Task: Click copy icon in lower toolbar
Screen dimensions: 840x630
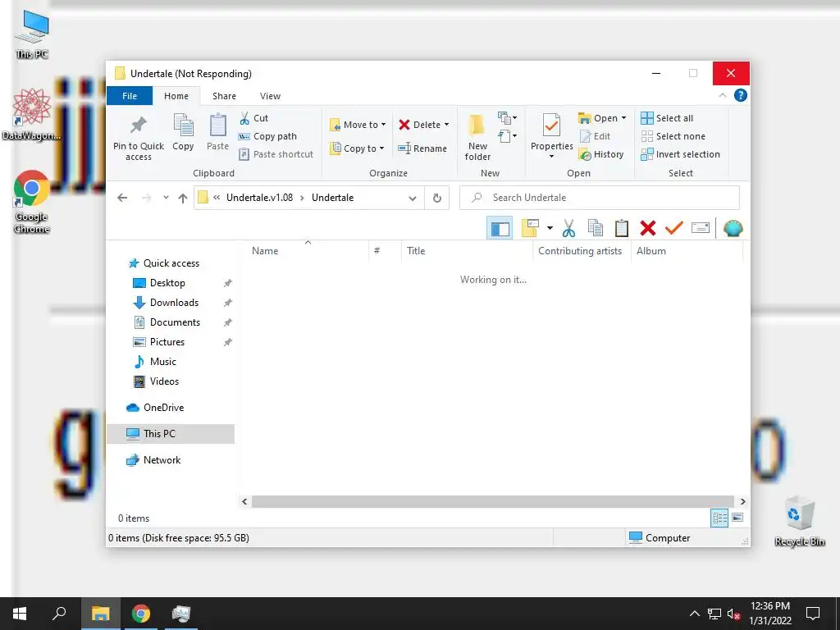Action: (596, 228)
